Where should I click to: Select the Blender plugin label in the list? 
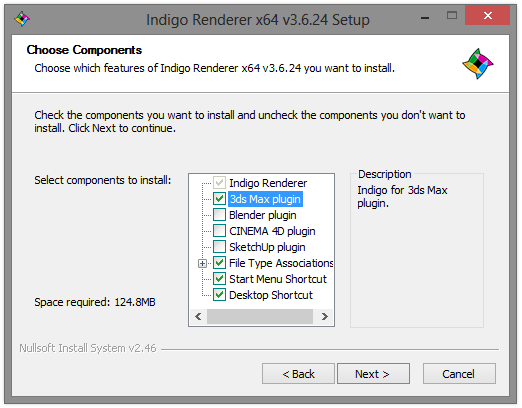tap(263, 215)
